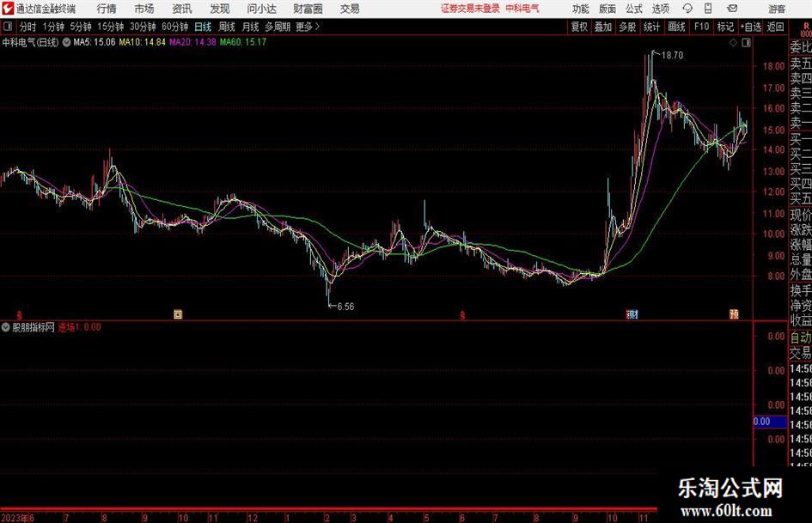Click the 测 marker near October
Image resolution: width=812 pixels, height=523 pixels.
[632, 314]
